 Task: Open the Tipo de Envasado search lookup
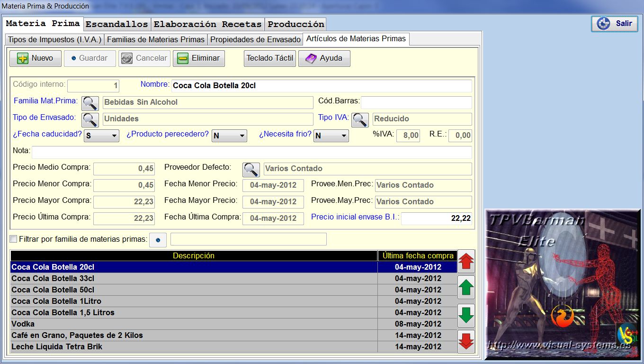(x=90, y=119)
